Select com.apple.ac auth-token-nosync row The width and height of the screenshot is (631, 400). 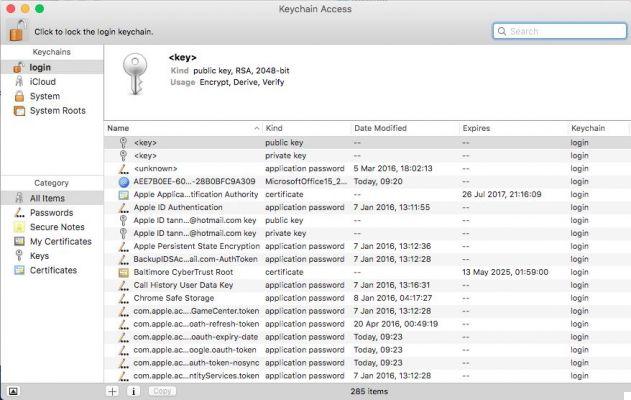coord(367,363)
